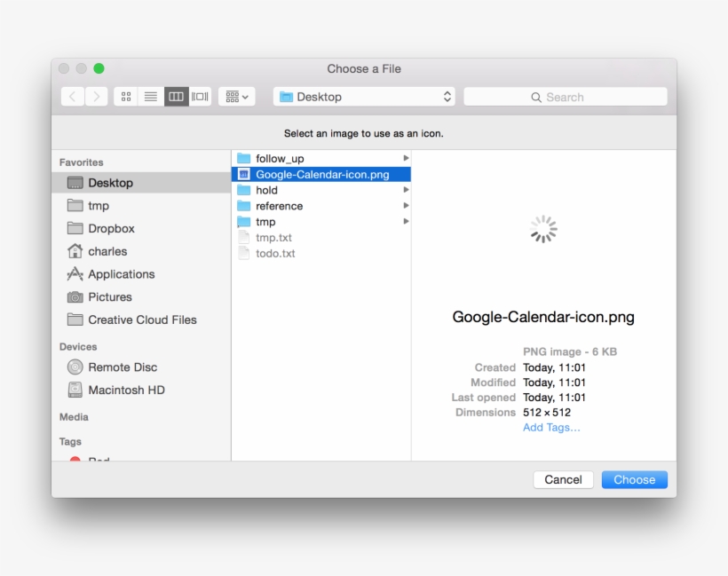The image size is (728, 576).
Task: Click the Dropbox folder icon
Action: click(75, 228)
